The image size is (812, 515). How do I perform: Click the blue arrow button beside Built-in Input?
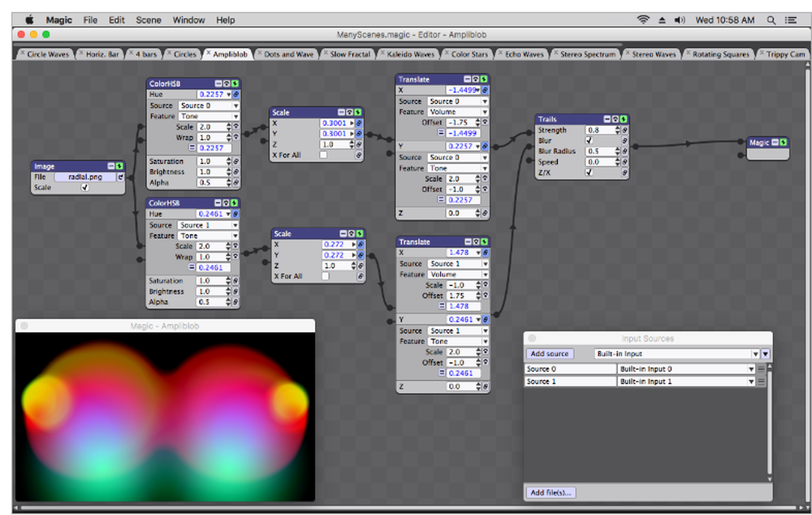(766, 354)
